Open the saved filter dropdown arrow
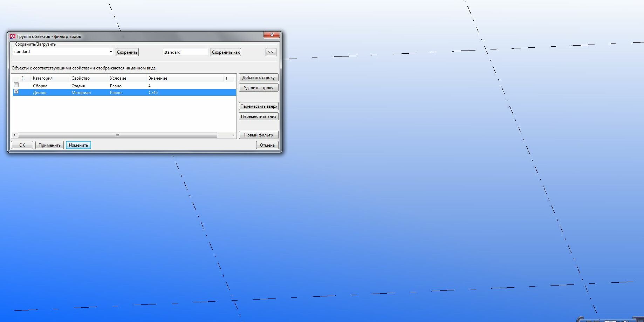 click(x=111, y=52)
